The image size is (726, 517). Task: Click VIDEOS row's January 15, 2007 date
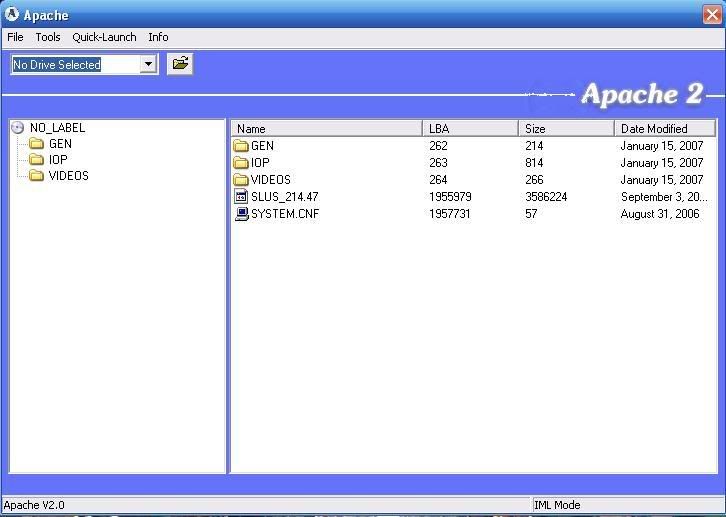click(662, 180)
